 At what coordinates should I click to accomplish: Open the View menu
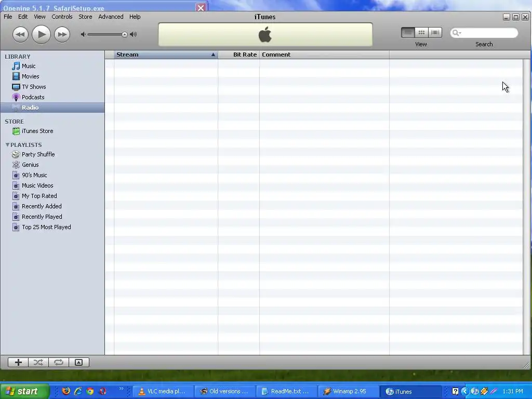[39, 17]
